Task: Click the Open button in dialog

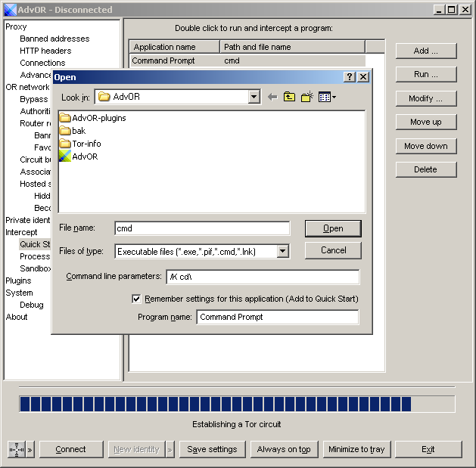Action: pos(333,228)
